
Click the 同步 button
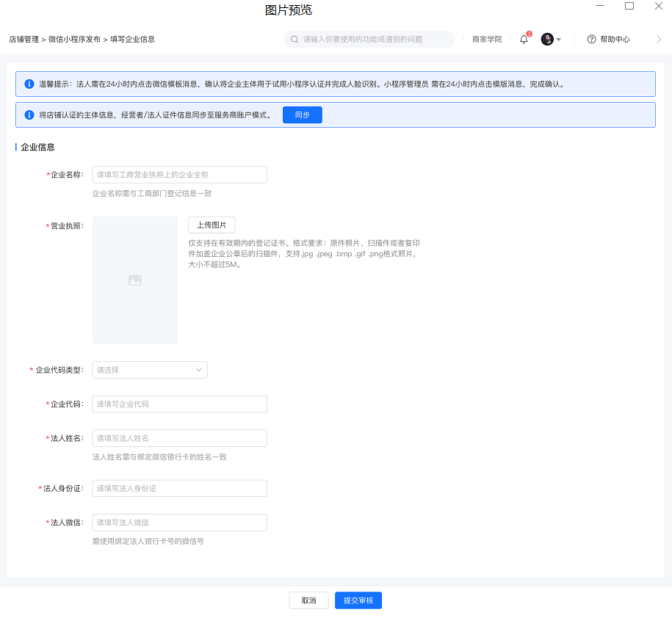303,114
